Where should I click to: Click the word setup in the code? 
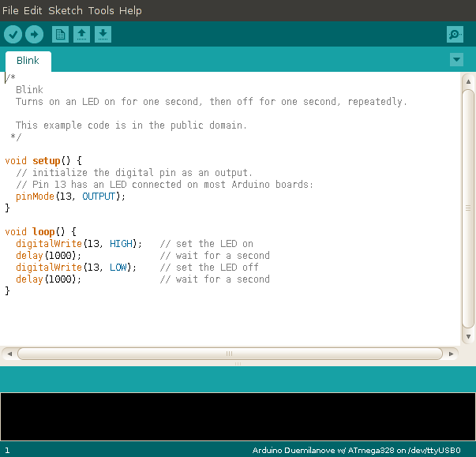coord(46,160)
